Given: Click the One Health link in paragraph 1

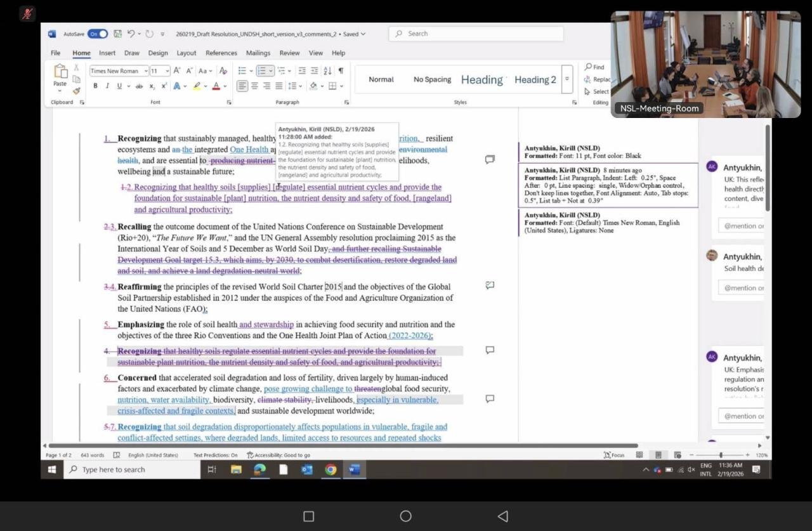Looking at the screenshot, I should [x=249, y=150].
